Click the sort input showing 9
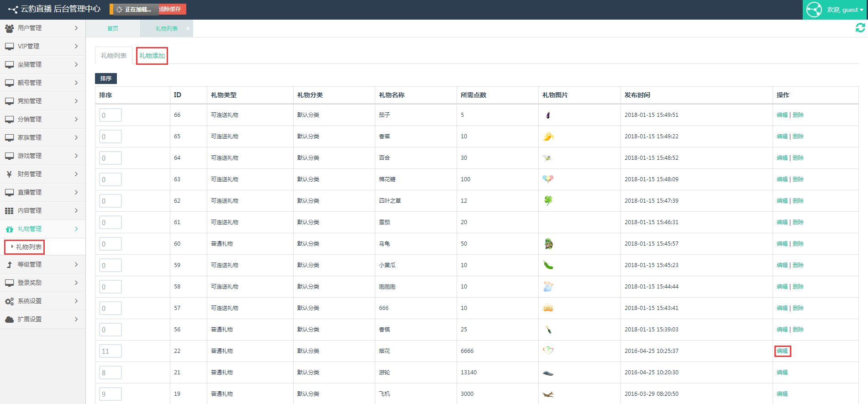The height and width of the screenshot is (404, 868). click(110, 394)
